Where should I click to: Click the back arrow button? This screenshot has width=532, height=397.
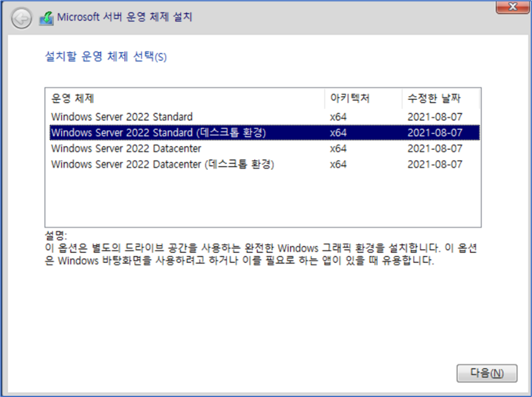pos(22,18)
